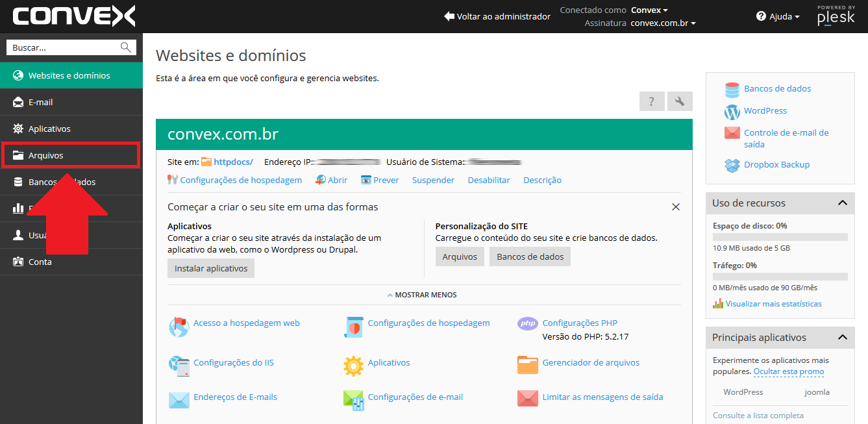Open the convex.com.br subscription dropdown
Image resolution: width=868 pixels, height=424 pixels.
point(663,23)
